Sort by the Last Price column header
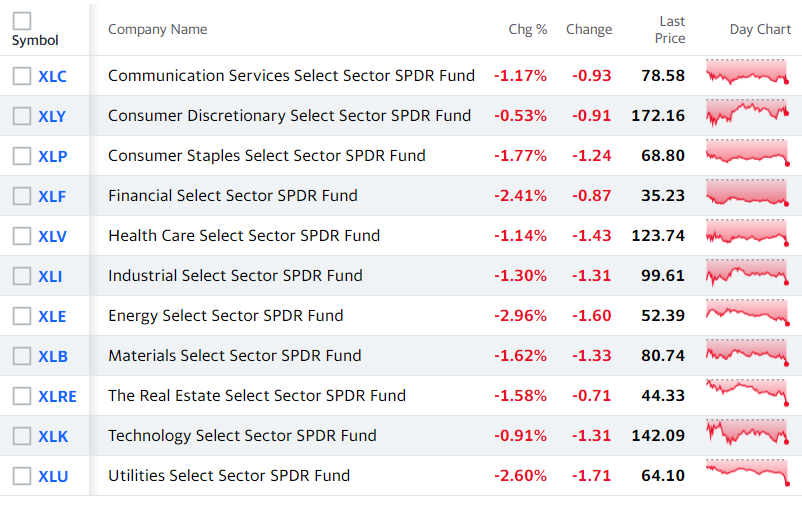The height and width of the screenshot is (508, 802). coord(670,30)
